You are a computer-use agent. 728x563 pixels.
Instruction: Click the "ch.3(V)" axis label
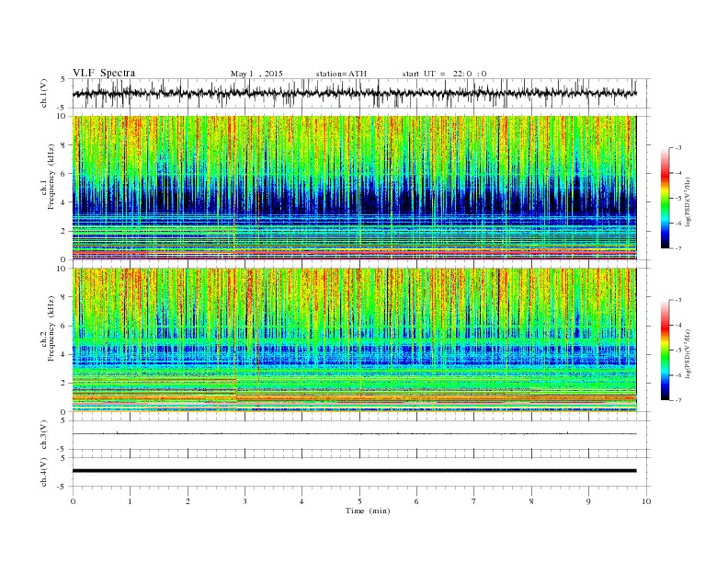tap(44, 435)
